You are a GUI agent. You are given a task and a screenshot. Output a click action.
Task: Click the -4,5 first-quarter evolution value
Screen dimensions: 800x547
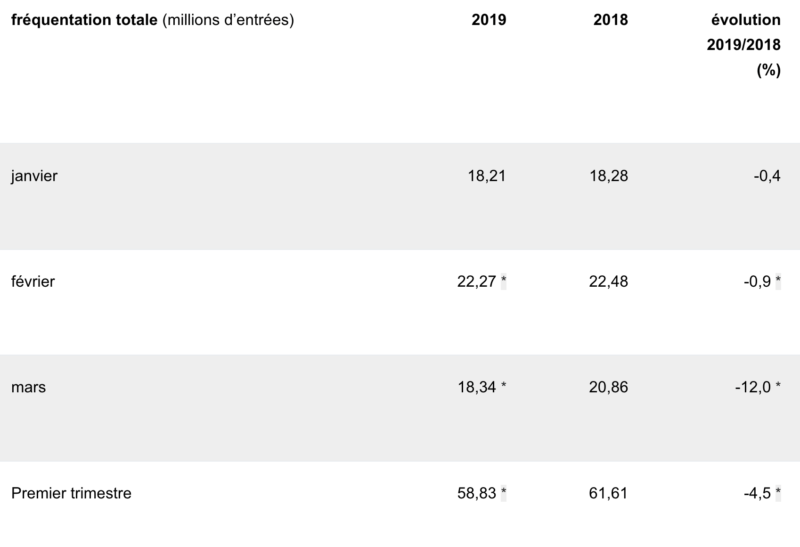[x=759, y=492]
